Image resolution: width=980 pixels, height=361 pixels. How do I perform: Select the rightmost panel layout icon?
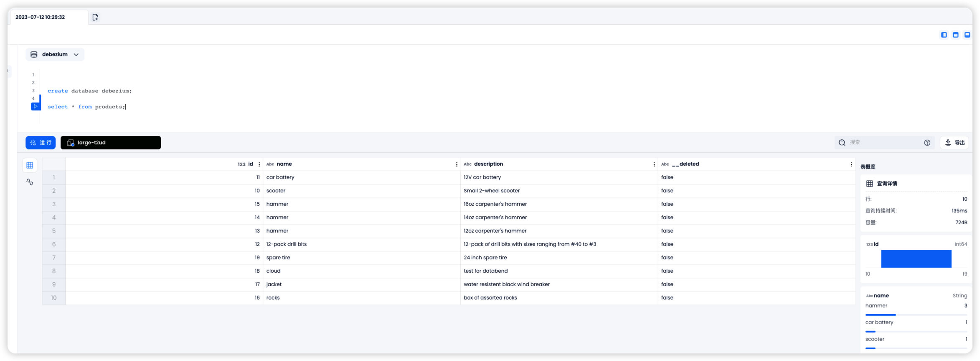click(x=967, y=35)
